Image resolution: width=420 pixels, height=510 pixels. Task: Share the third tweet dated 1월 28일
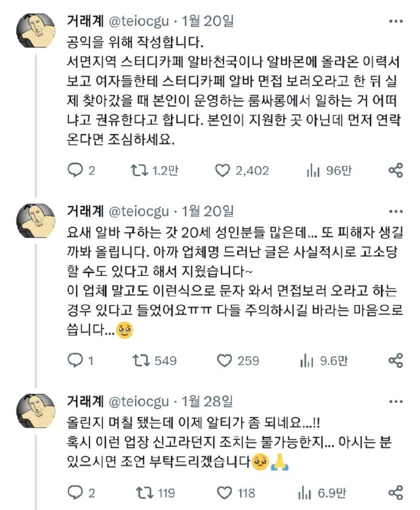click(x=395, y=492)
